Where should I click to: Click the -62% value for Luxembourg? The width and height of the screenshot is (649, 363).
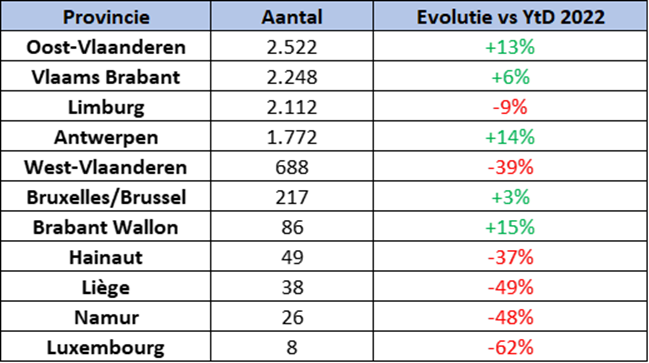point(510,347)
